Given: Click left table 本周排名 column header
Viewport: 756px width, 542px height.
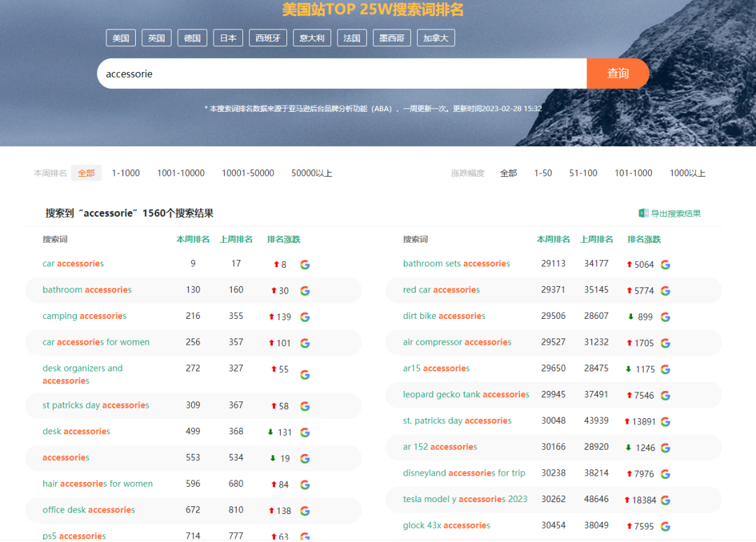Looking at the screenshot, I should tap(193, 239).
